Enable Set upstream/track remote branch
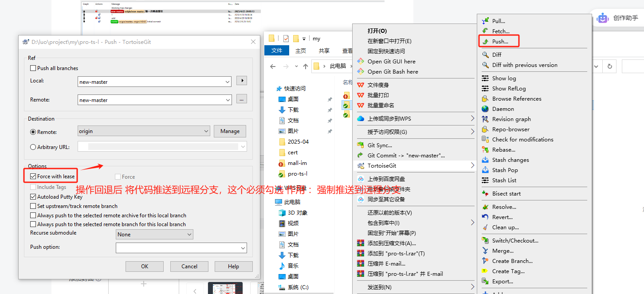644x294 pixels. pyautogui.click(x=33, y=206)
